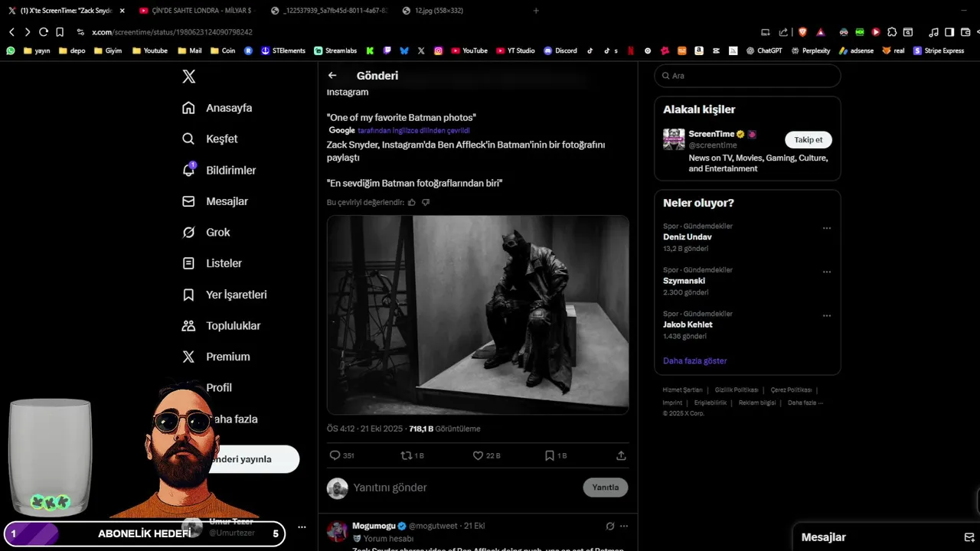Viewport: 980px width, 551px height.
Task: Open more options for Deniz Undav trend
Action: click(x=827, y=228)
